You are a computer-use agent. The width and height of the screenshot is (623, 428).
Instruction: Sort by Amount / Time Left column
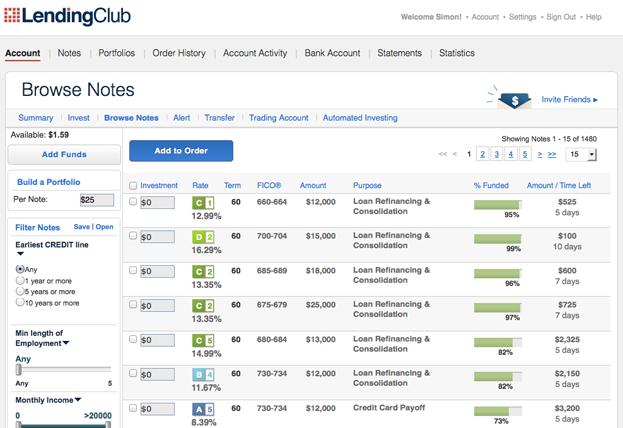tap(559, 185)
